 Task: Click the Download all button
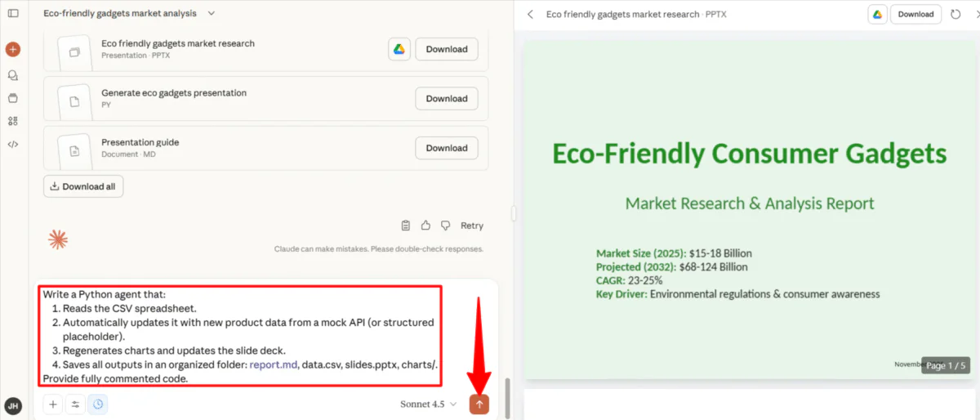[x=83, y=186]
